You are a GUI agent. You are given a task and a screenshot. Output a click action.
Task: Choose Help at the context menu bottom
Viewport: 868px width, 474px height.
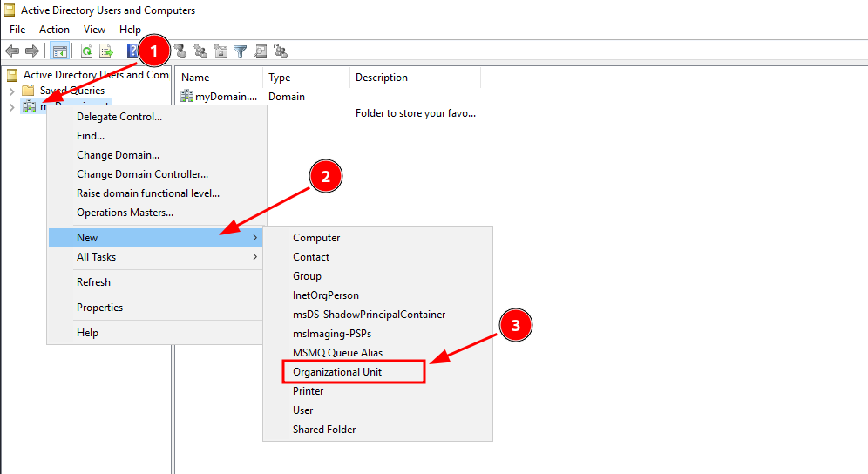tap(155, 333)
